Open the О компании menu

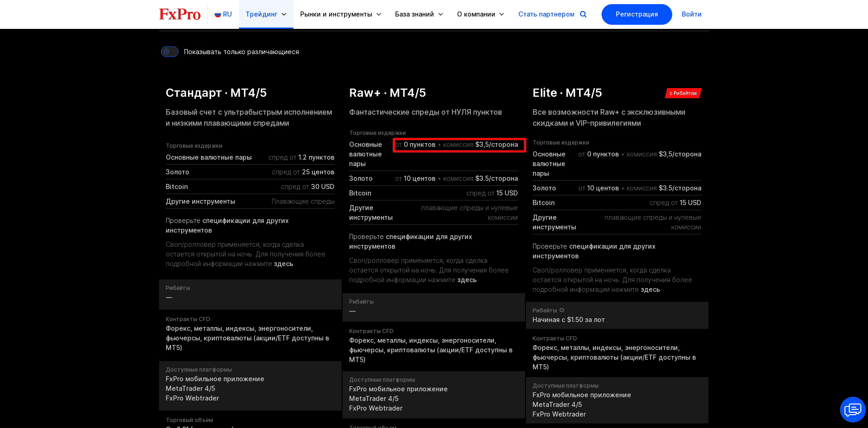(x=481, y=14)
